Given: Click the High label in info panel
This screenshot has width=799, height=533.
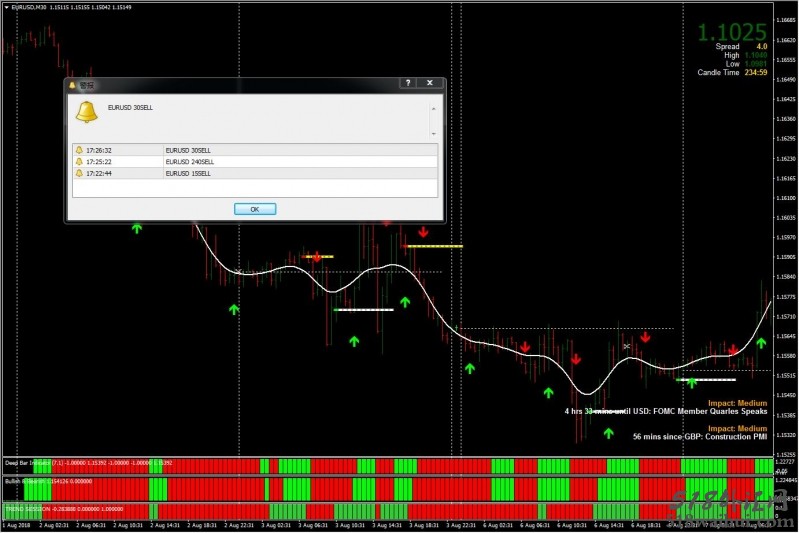Looking at the screenshot, I should [x=732, y=55].
